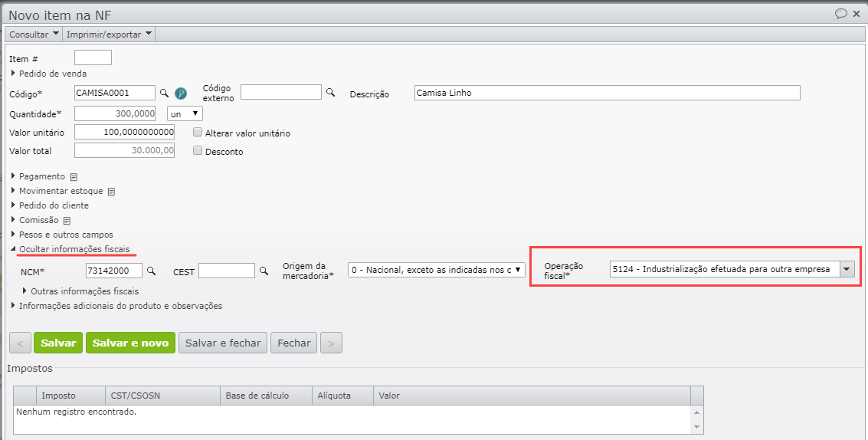
Task: Click the blue product lookup icon beside Código
Action: 181,93
